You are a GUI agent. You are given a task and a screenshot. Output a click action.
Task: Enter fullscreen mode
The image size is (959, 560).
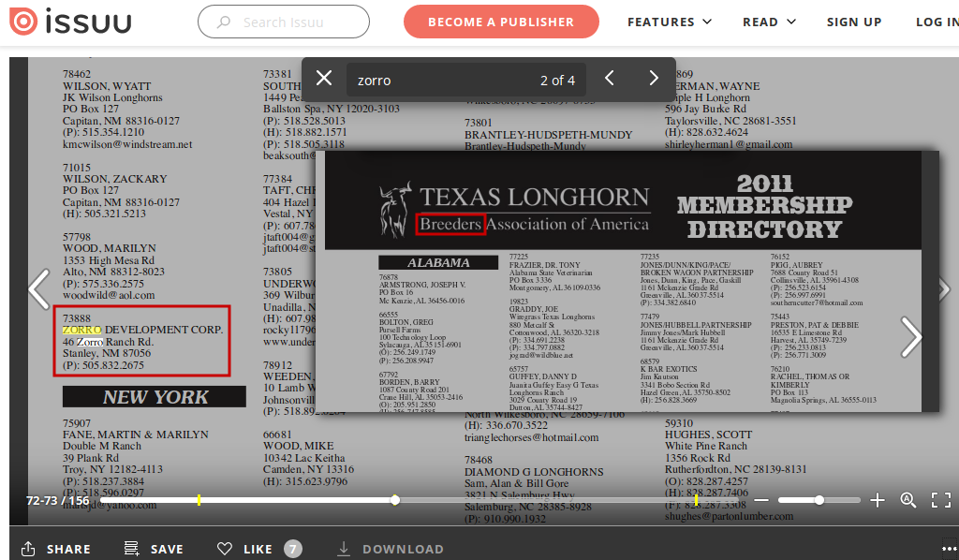pyautogui.click(x=940, y=500)
